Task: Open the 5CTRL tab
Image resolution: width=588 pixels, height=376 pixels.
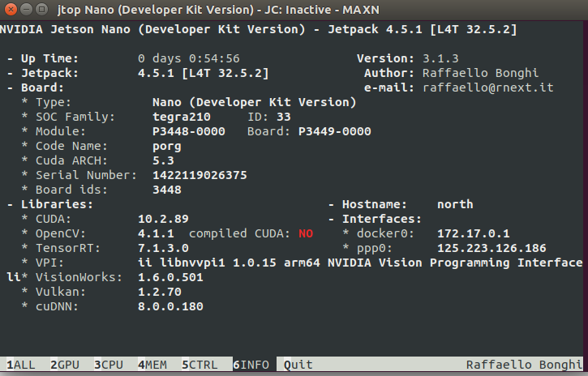Action: (x=200, y=365)
